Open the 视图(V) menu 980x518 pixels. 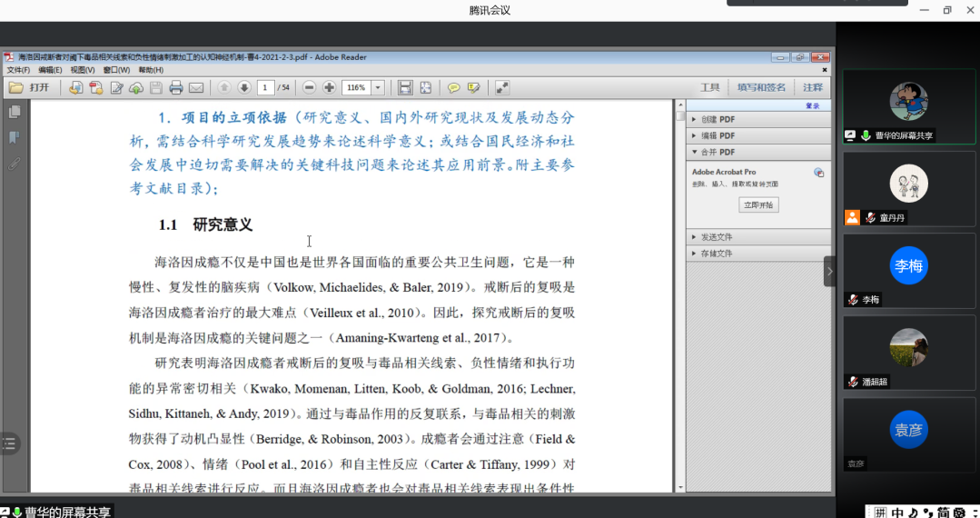pos(83,70)
